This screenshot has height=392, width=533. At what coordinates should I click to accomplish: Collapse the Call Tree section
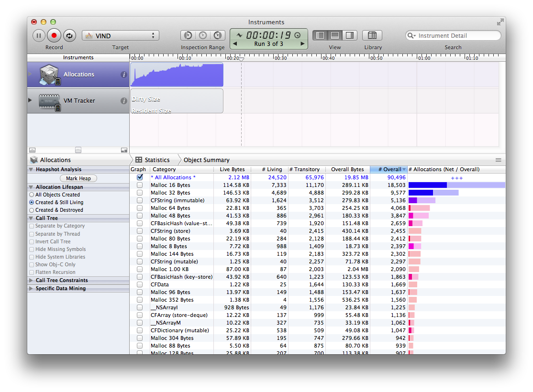click(31, 218)
